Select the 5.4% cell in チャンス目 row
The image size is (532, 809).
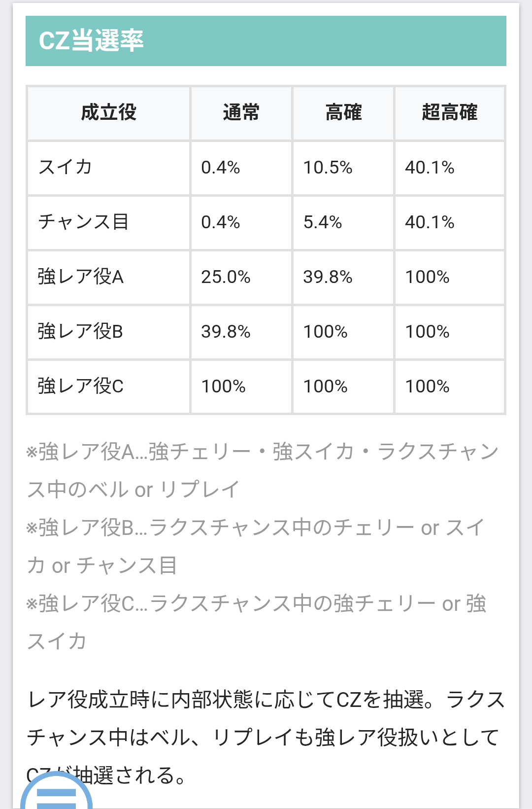pos(323,222)
